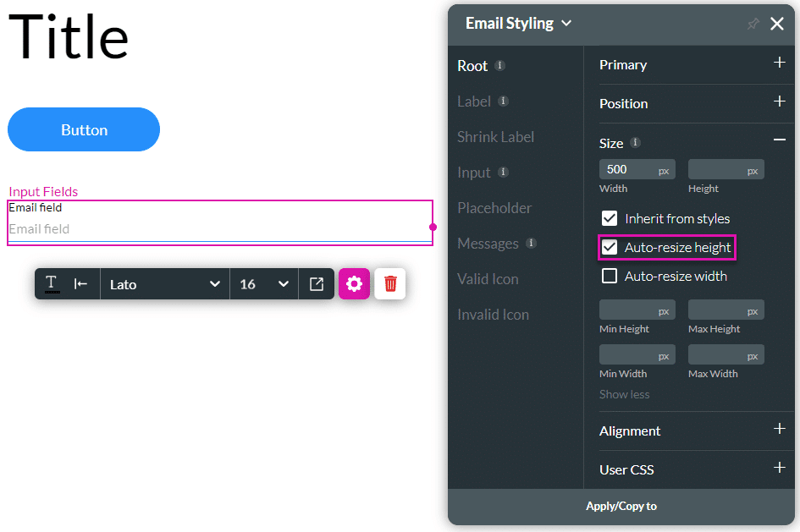The height and width of the screenshot is (532, 800).
Task: Pin the Email Styling panel
Action: pos(752,24)
